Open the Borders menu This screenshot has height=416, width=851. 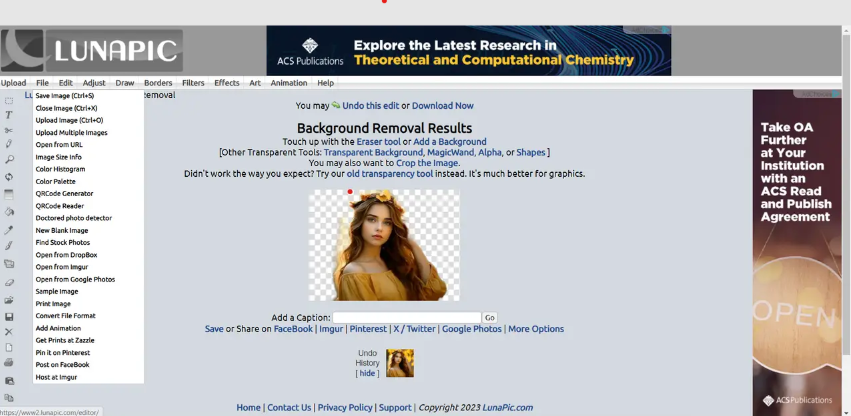pos(158,83)
